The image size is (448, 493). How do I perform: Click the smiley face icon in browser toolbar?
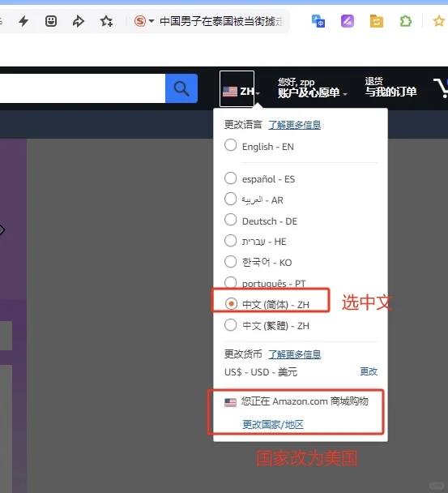pyautogui.click(x=51, y=21)
